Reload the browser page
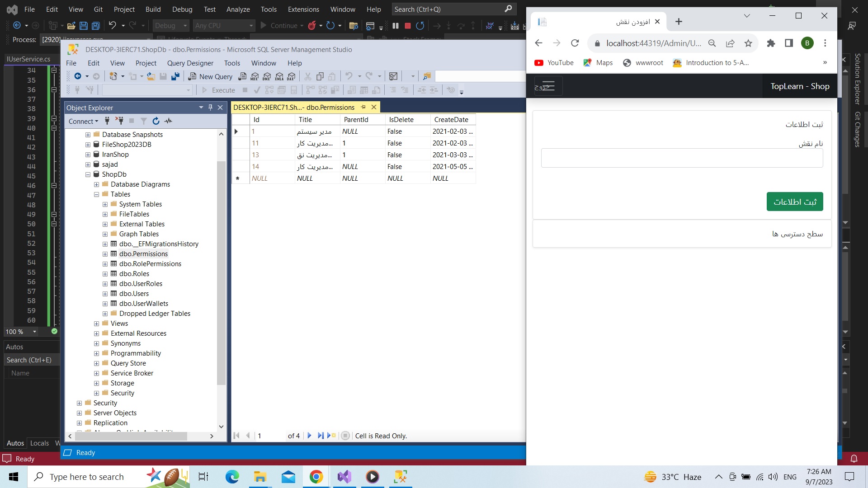 [575, 43]
